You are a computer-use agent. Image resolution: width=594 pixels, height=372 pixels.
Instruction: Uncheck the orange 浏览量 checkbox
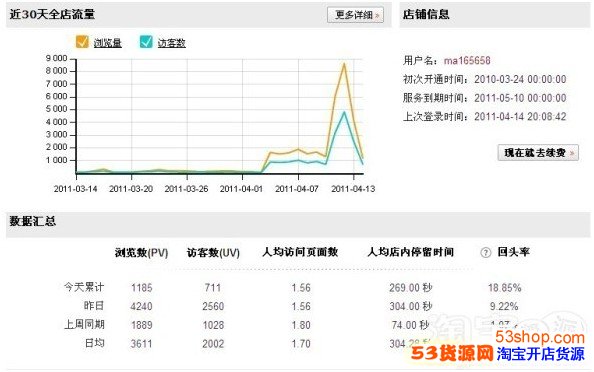click(x=82, y=42)
